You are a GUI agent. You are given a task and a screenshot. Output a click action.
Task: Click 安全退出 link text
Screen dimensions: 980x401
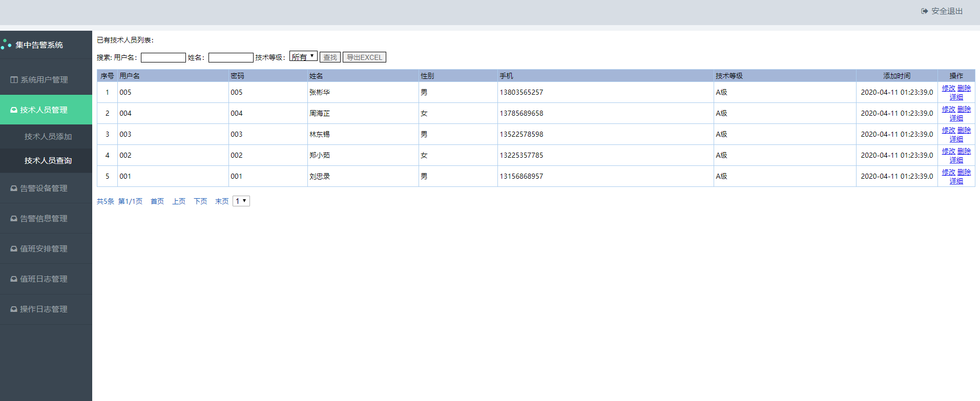(x=947, y=11)
